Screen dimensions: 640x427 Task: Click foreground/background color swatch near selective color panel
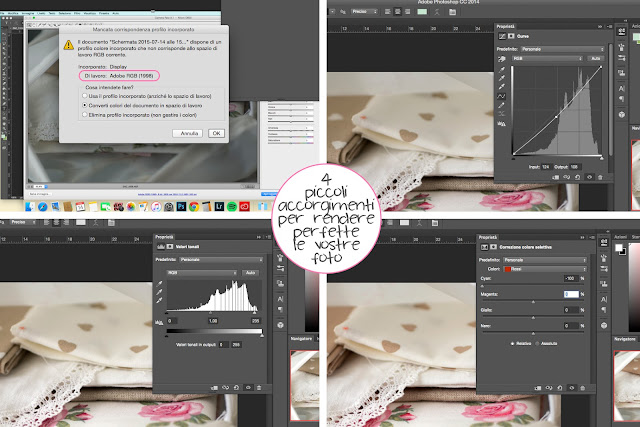(x=621, y=249)
